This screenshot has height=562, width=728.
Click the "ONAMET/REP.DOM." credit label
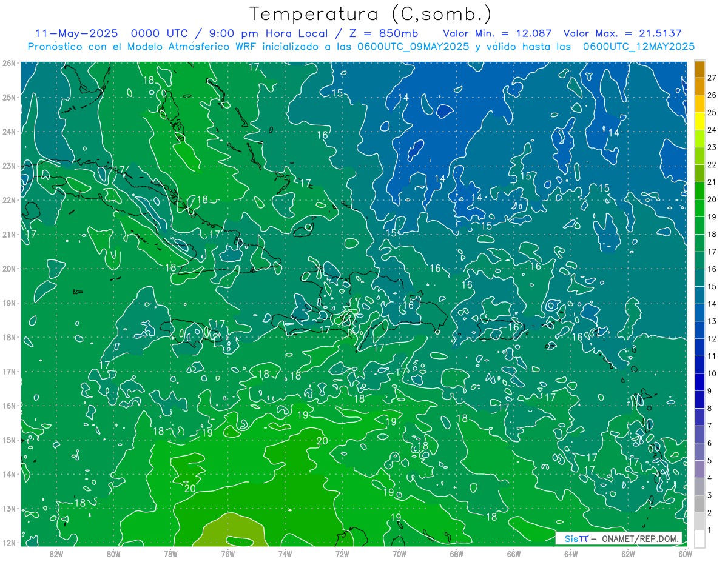click(x=639, y=538)
